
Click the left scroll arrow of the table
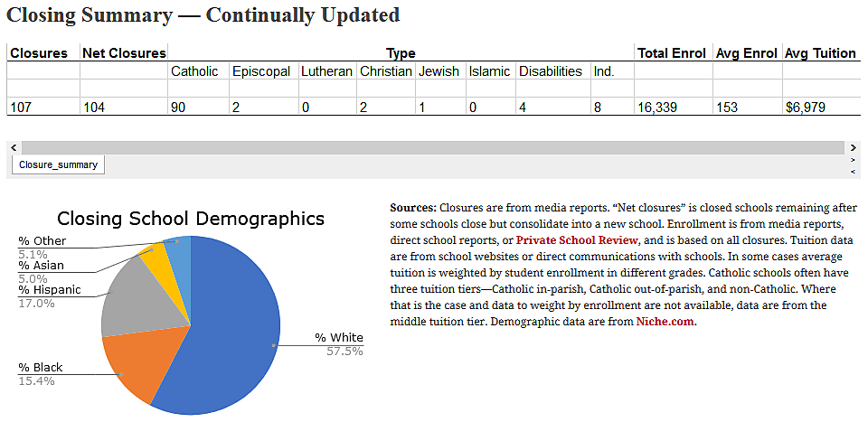tap(13, 147)
